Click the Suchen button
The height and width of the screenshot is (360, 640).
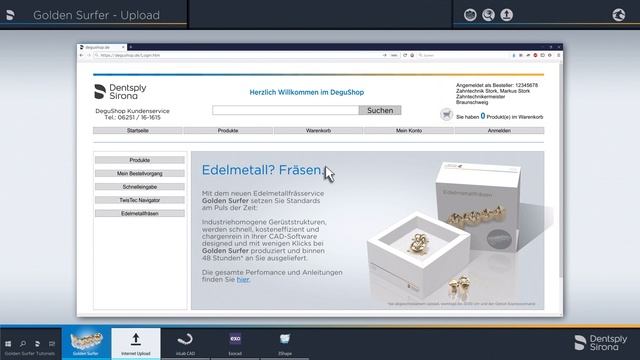pyautogui.click(x=380, y=110)
